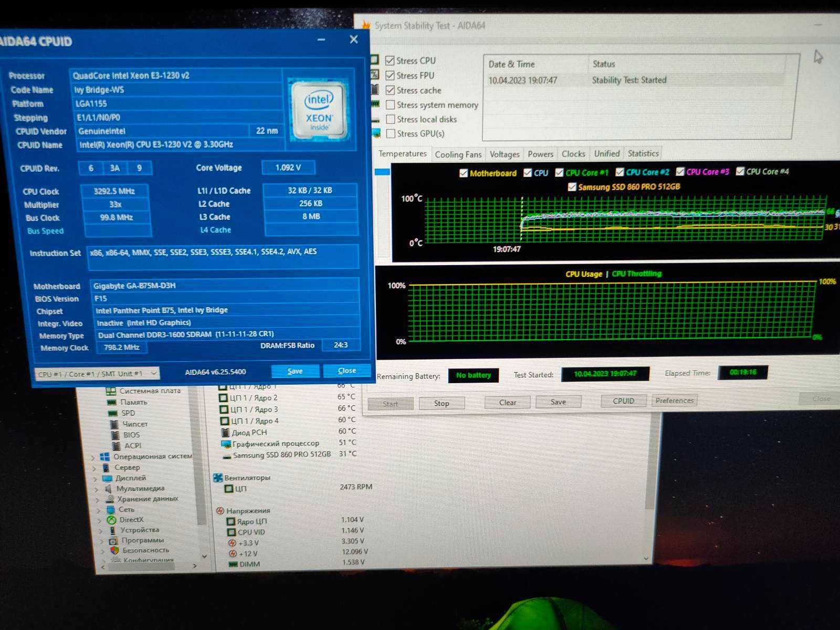Viewport: 840px width, 630px height.
Task: Click the Вентиляторы fan group icon
Action: click(x=217, y=478)
